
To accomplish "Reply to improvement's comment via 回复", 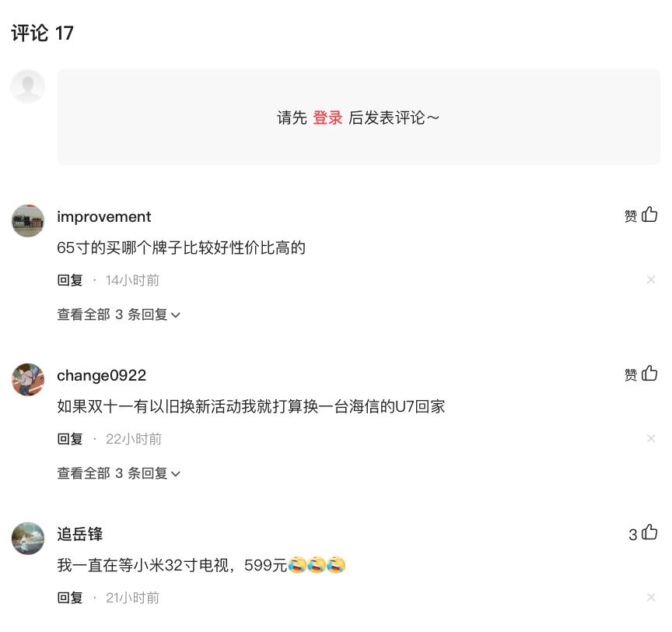I will [69, 279].
